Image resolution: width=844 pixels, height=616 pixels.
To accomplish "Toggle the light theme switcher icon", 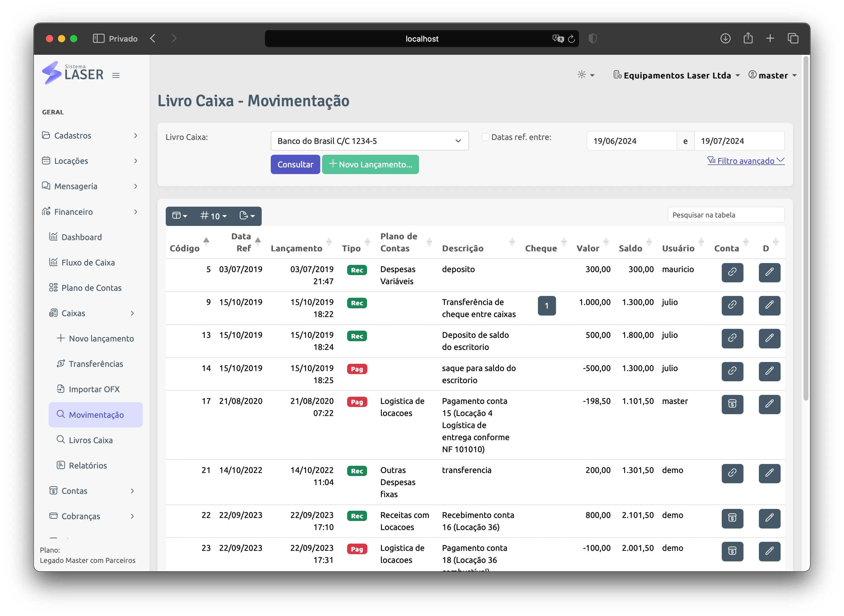I will 585,75.
